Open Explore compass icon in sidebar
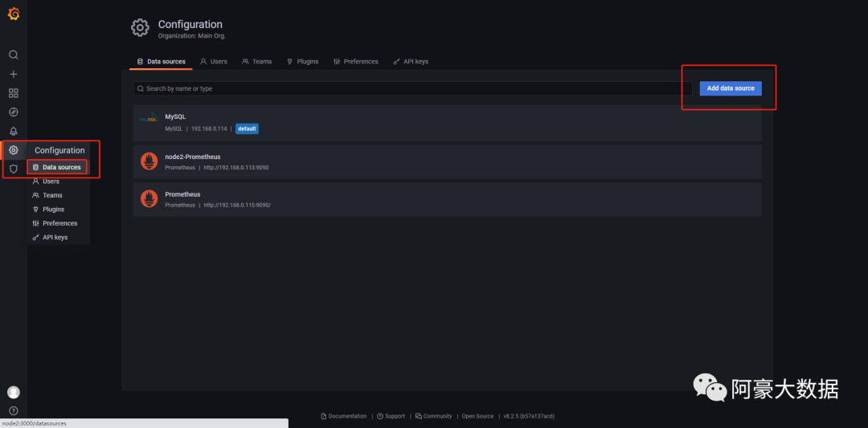 [14, 112]
